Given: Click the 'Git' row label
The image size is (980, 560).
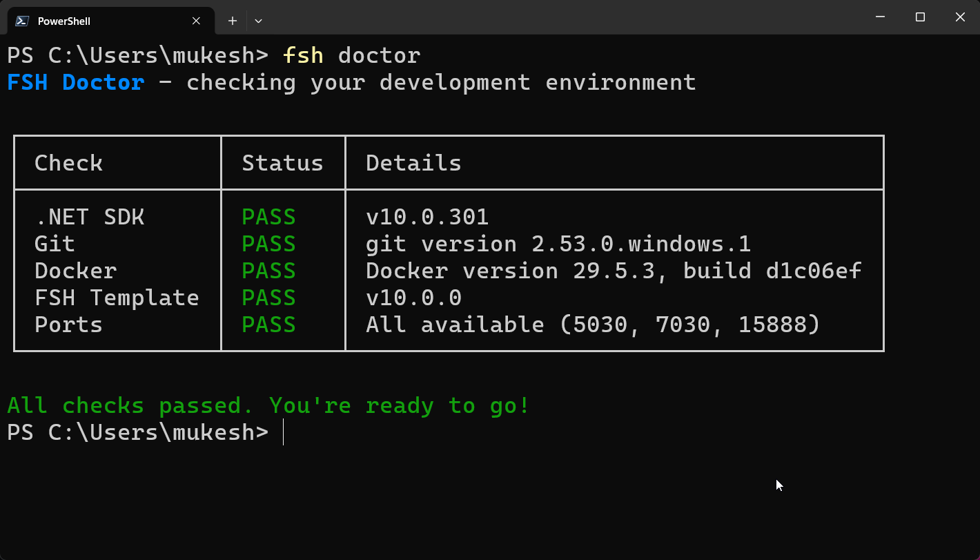Looking at the screenshot, I should click(x=55, y=244).
